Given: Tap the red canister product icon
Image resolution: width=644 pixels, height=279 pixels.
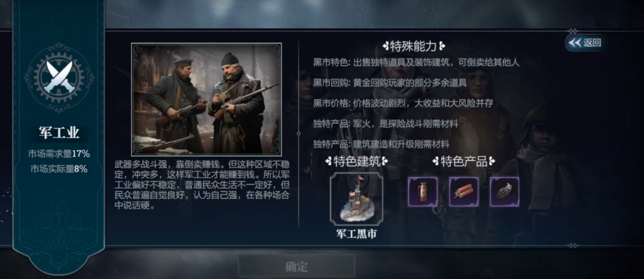Looking at the screenshot, I should (x=423, y=192).
